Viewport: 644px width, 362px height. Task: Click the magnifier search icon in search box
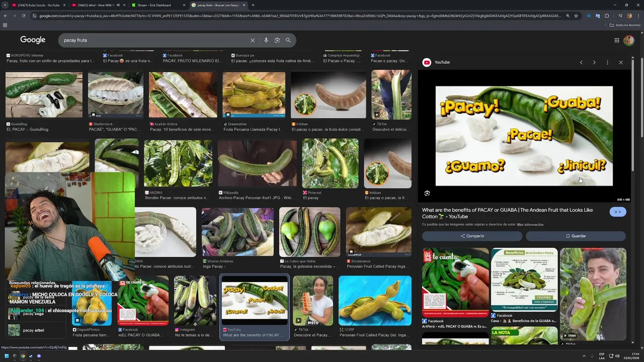coord(288,40)
